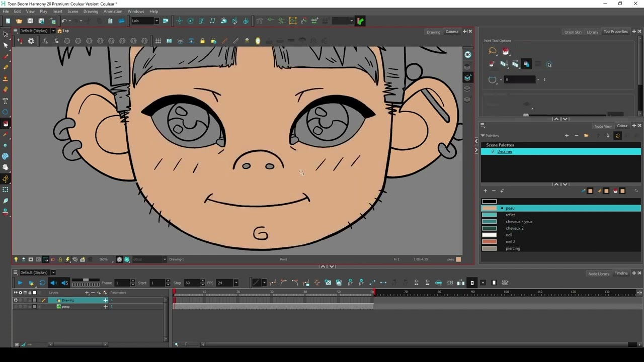Click the Show Grid icon in Camera toolbar
The width and height of the screenshot is (644, 362).
click(158, 41)
